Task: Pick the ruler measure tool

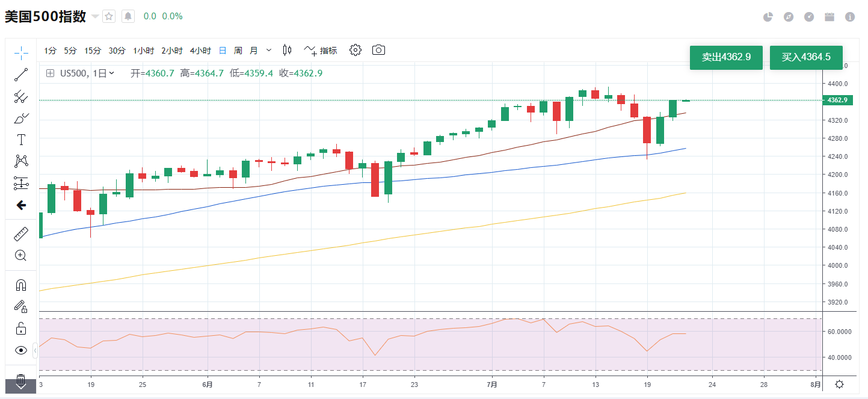Action: click(x=21, y=234)
